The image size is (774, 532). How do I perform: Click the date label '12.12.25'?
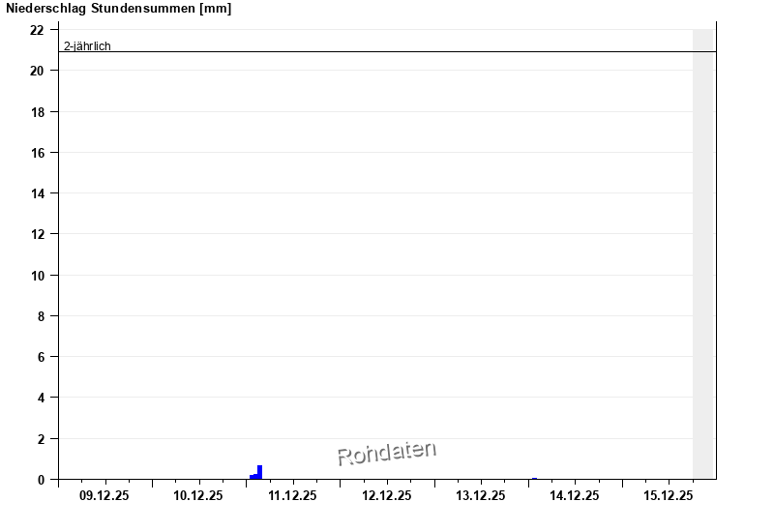pos(386,495)
